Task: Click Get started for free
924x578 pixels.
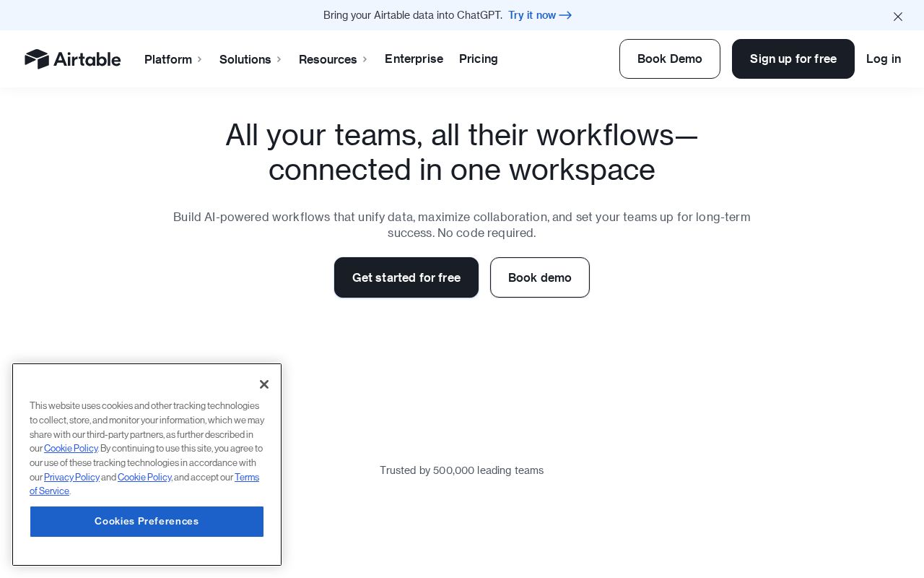Action: pos(406,277)
